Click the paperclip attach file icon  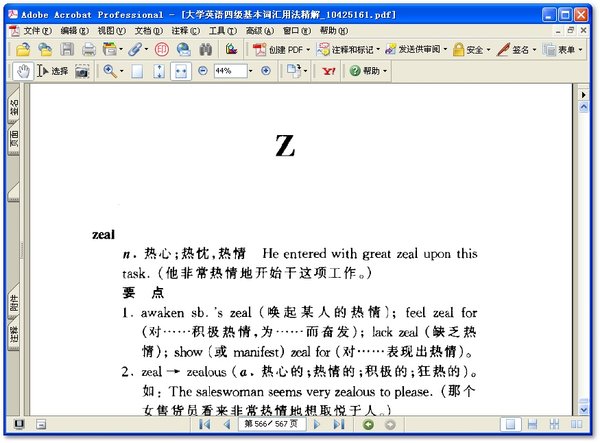(135, 49)
